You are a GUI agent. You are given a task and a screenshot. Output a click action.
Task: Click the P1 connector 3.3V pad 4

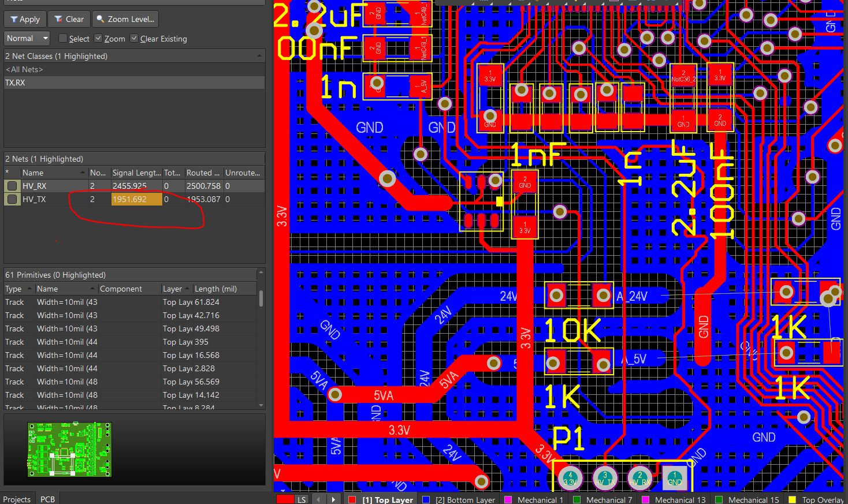coord(570,478)
